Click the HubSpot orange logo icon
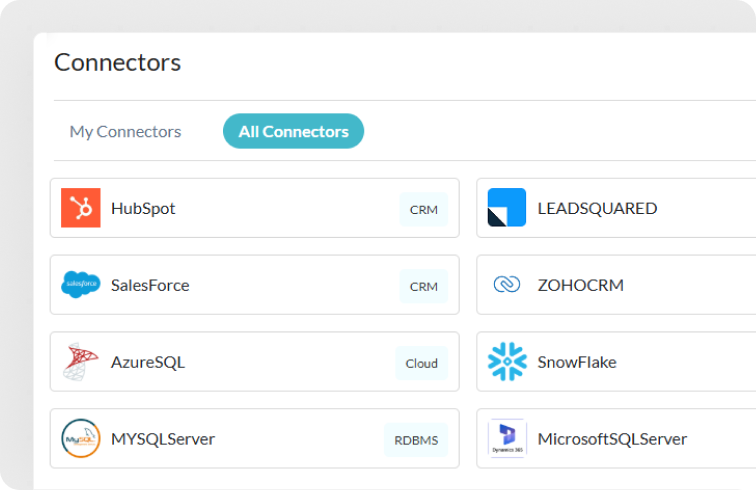This screenshot has height=490, width=756. point(80,208)
